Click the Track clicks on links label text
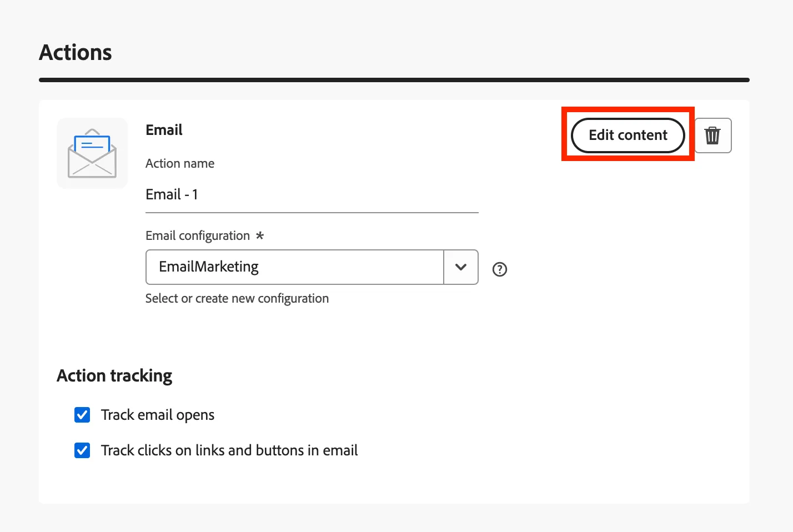This screenshot has width=793, height=532. coord(229,450)
